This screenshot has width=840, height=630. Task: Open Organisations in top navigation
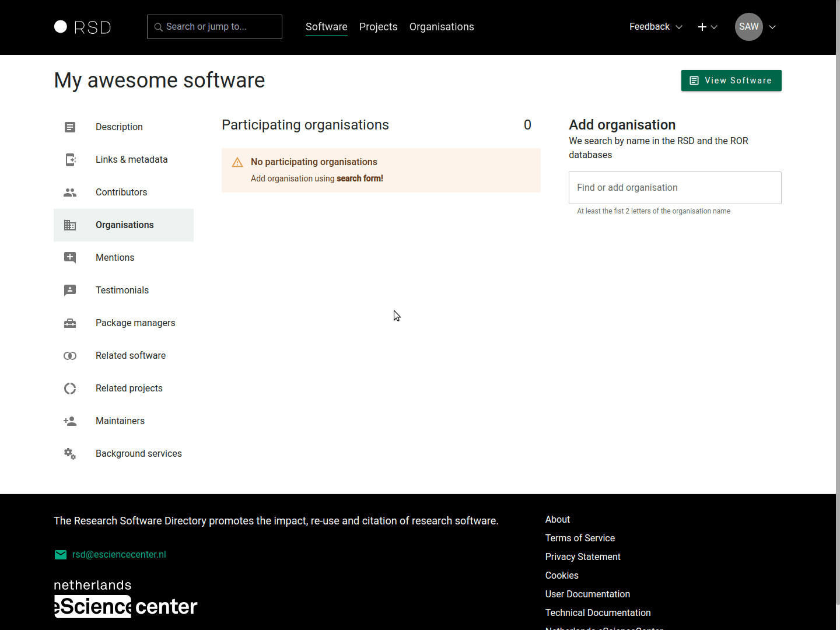[442, 27]
